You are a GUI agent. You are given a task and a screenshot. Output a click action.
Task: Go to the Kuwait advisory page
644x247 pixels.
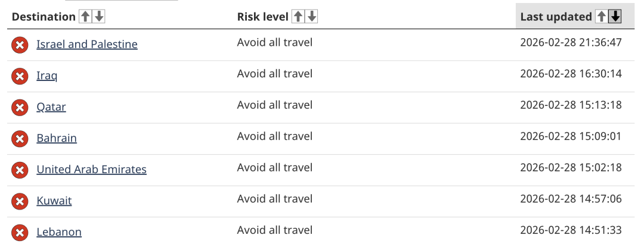[54, 201]
